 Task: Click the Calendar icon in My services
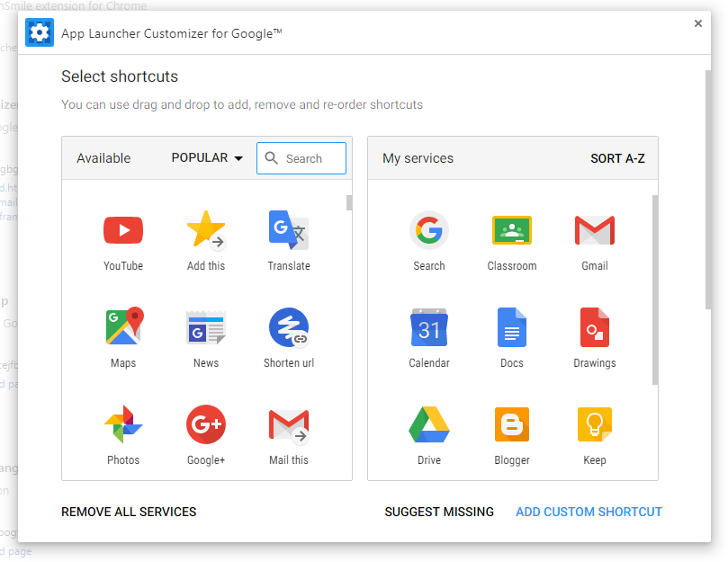click(429, 327)
